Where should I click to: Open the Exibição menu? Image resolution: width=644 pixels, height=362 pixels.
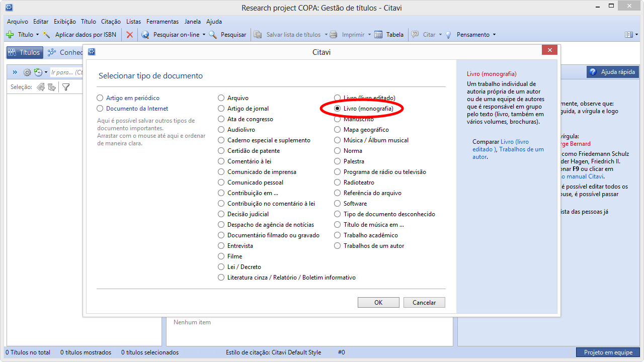click(65, 22)
